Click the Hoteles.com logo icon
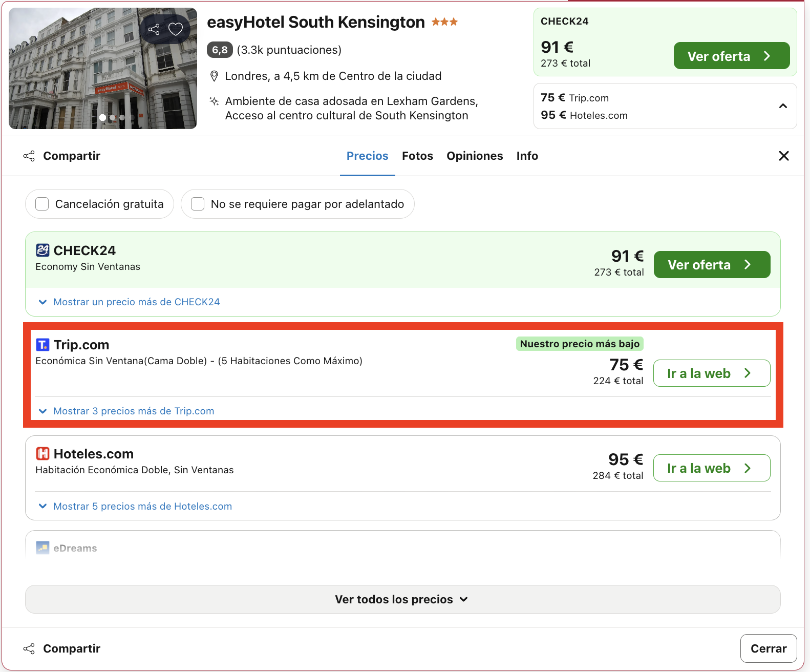This screenshot has width=810, height=672. [x=42, y=454]
